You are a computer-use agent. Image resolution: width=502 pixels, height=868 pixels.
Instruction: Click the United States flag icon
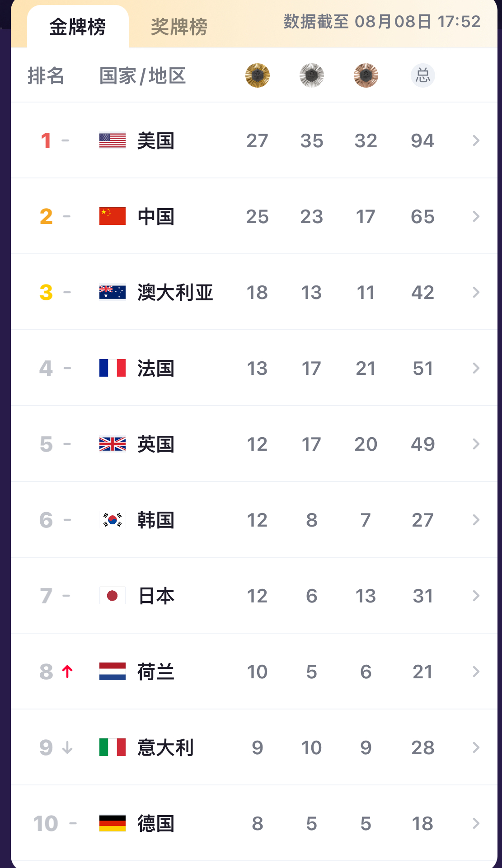[113, 140]
